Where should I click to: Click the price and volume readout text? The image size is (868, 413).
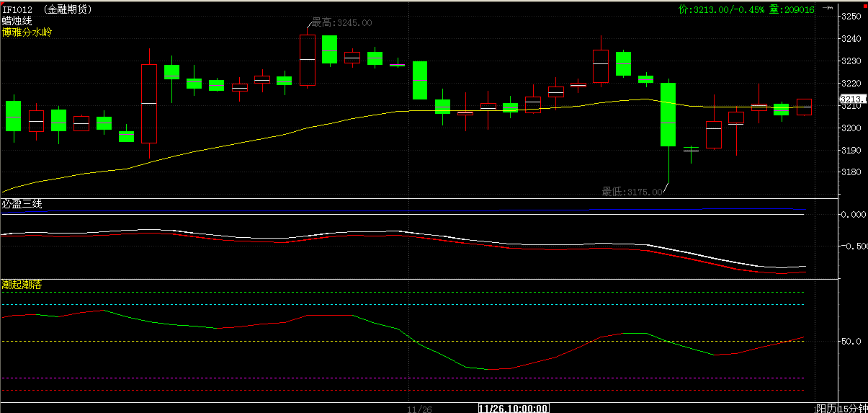746,9
